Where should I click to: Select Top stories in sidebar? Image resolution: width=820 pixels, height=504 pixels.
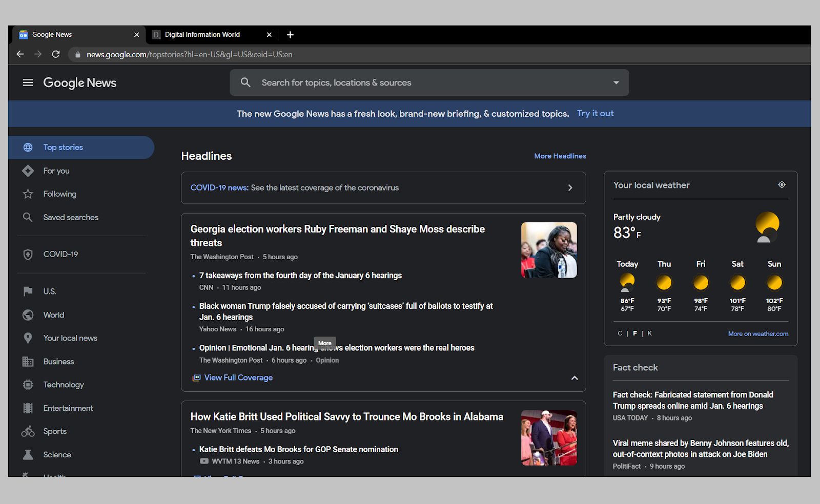[81, 148]
